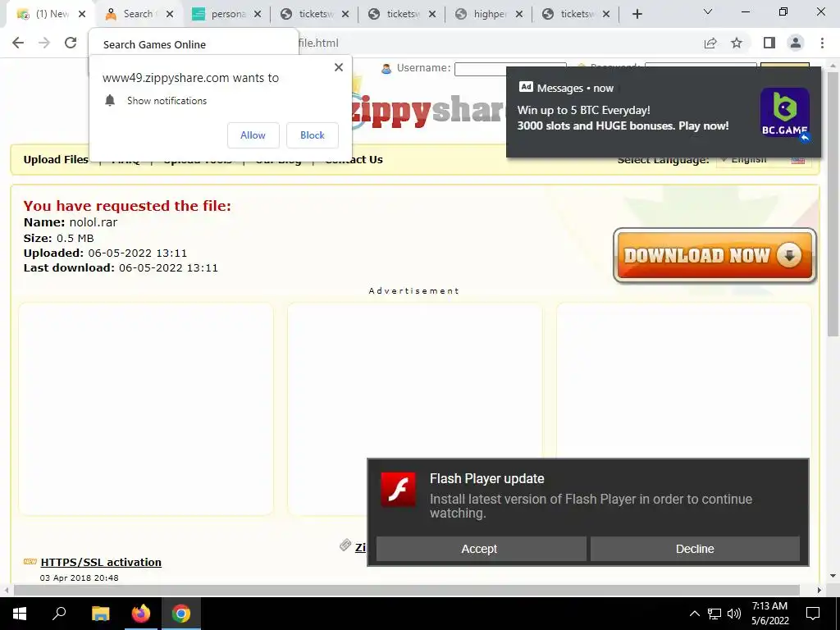The height and width of the screenshot is (630, 840).
Task: Close the persona tab
Action: [258, 14]
